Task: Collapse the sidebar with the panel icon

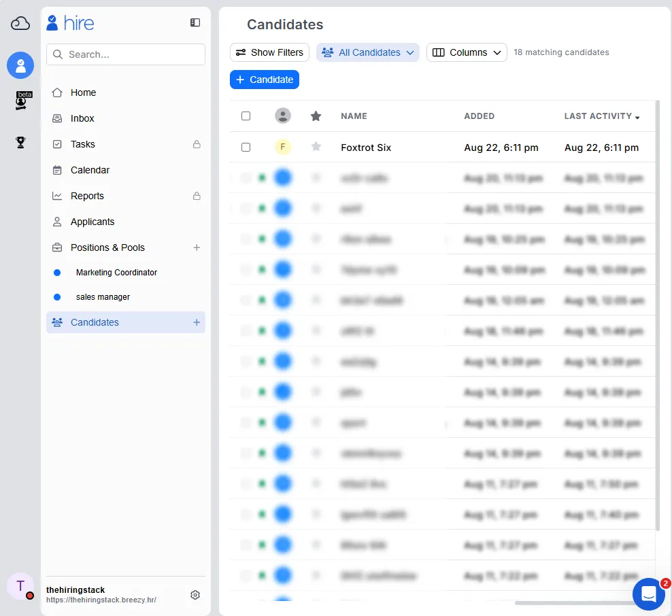Action: pos(195,22)
